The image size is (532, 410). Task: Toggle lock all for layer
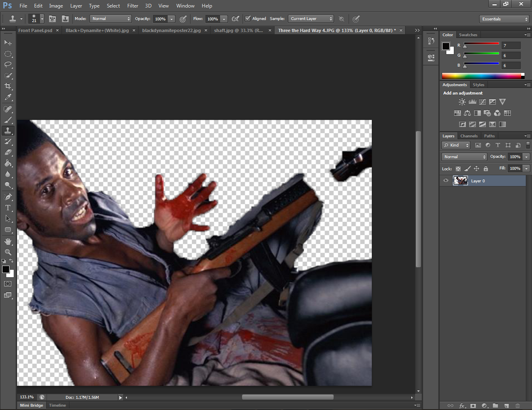(x=485, y=169)
